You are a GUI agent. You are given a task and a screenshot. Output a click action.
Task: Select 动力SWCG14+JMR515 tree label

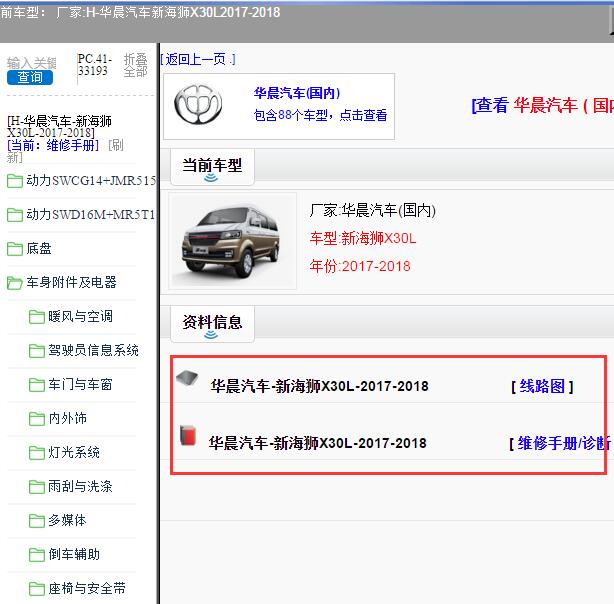(91, 181)
